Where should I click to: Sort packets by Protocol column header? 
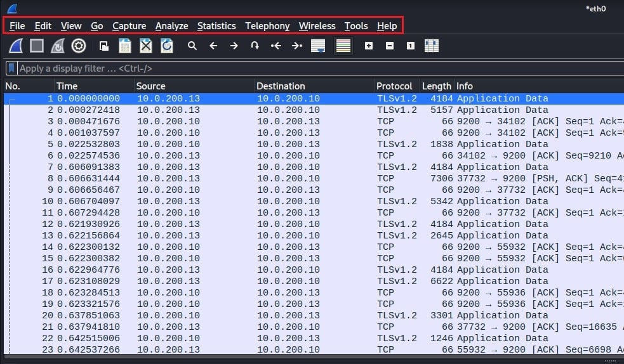397,86
